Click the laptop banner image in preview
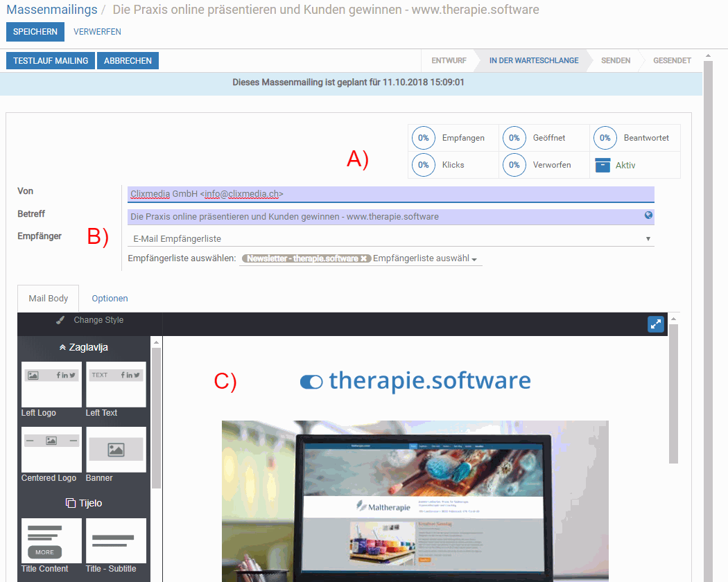Viewport: 728px width, 582px height. [x=415, y=501]
